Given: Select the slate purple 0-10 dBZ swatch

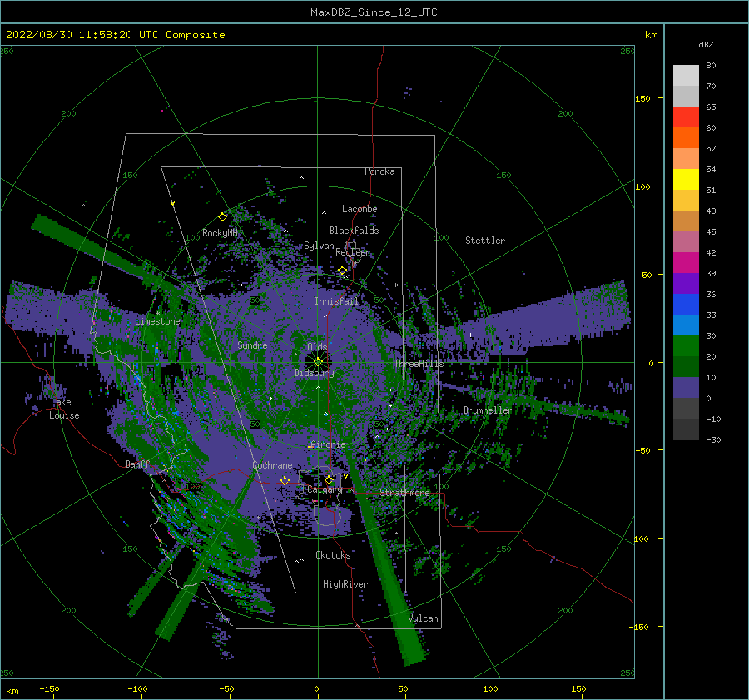Looking at the screenshot, I should [x=686, y=387].
